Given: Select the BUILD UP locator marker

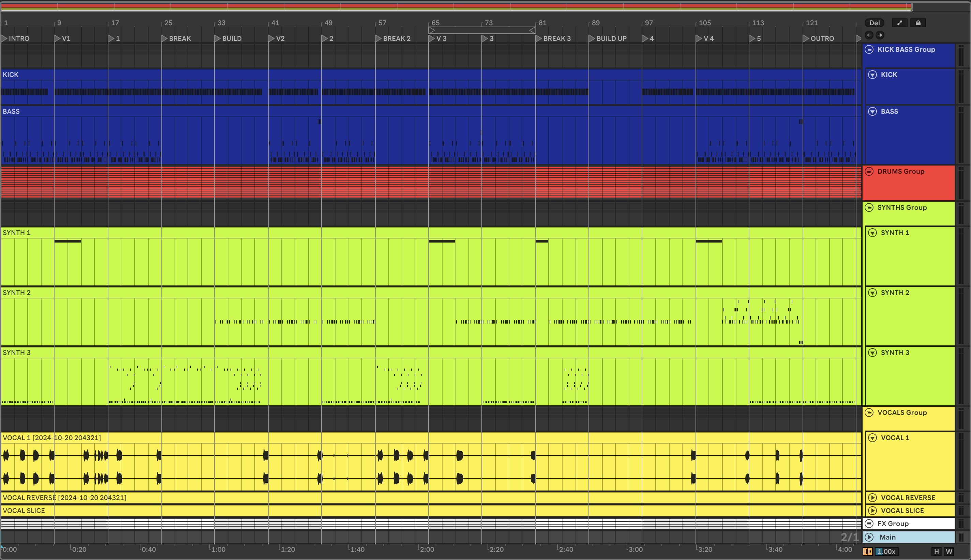Looking at the screenshot, I should 592,38.
